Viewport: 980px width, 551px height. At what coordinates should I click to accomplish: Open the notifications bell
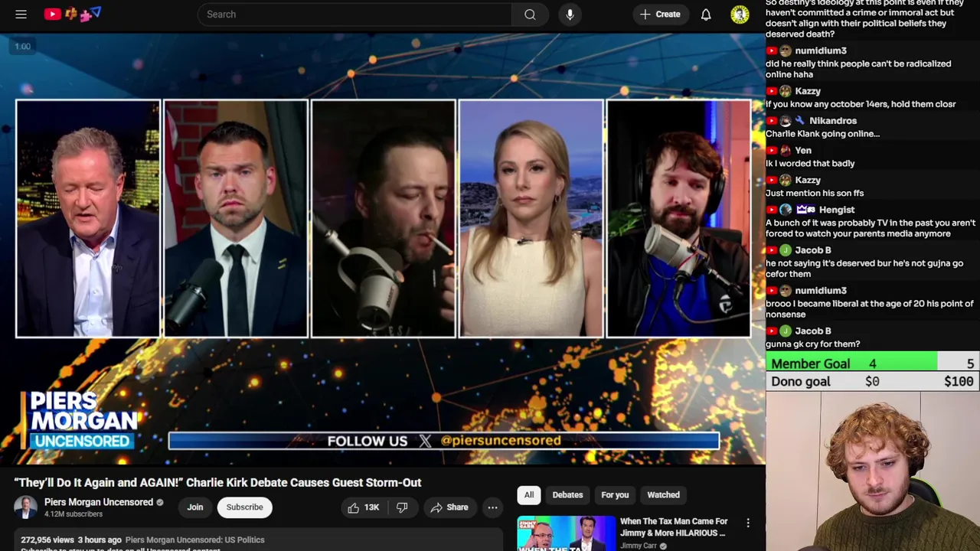click(706, 15)
